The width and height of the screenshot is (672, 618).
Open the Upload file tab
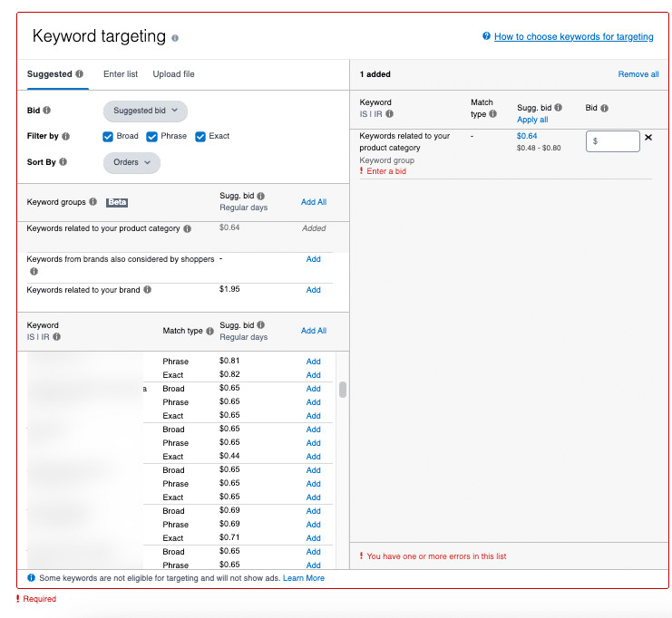pyautogui.click(x=173, y=74)
